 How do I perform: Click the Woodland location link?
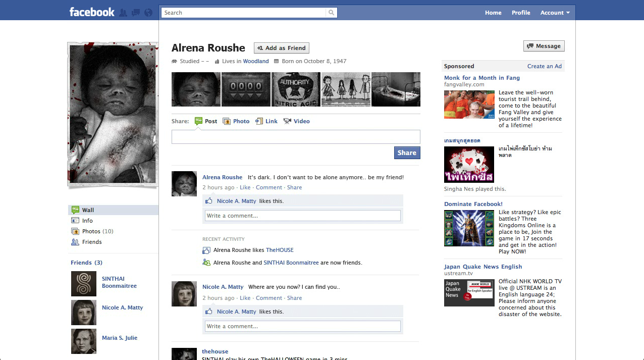(256, 61)
